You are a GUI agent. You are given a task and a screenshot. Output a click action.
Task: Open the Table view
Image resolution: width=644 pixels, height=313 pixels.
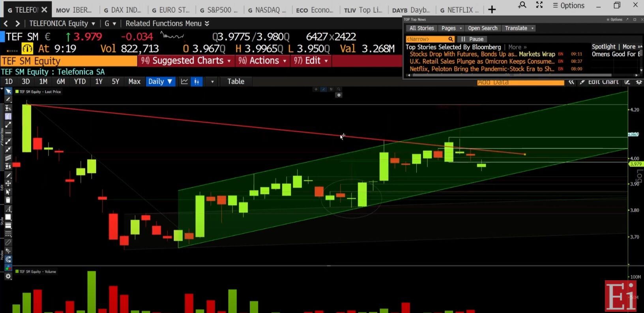[x=236, y=81]
